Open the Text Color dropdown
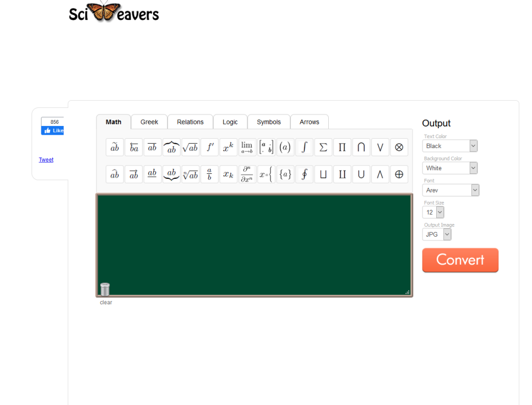Image resolution: width=532 pixels, height=405 pixels. (450, 146)
